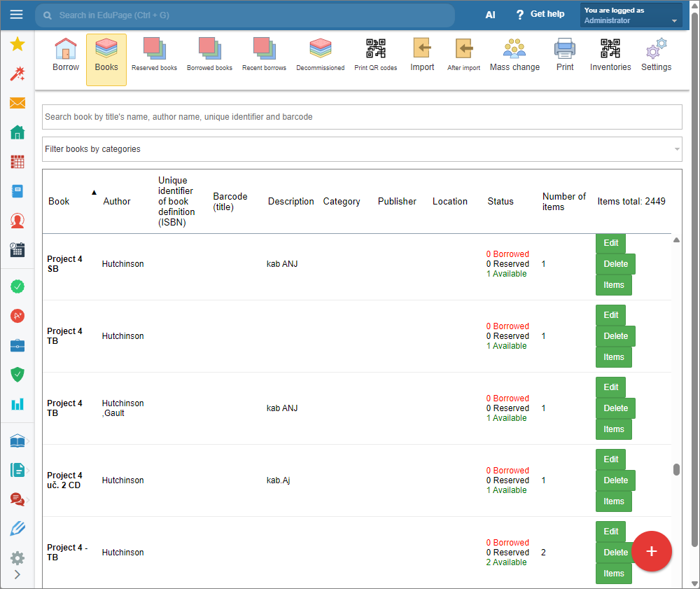The height and width of the screenshot is (589, 700).
Task: Click the envelope messages icon in sidebar
Action: click(x=17, y=103)
